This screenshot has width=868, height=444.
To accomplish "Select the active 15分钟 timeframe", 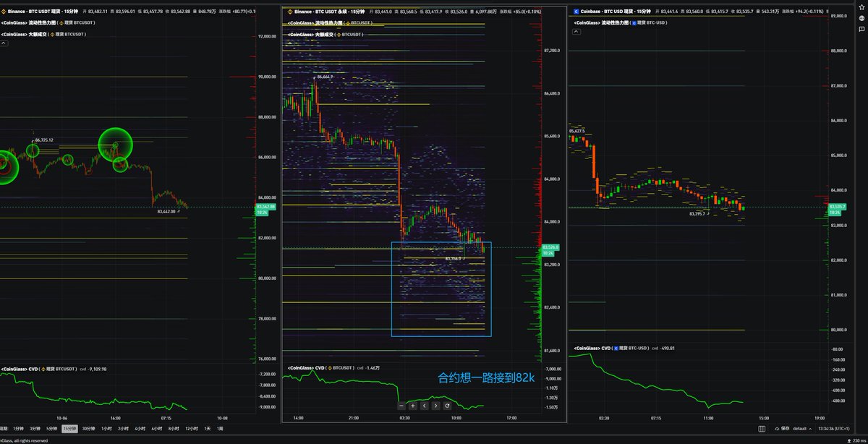I will 71,428.
